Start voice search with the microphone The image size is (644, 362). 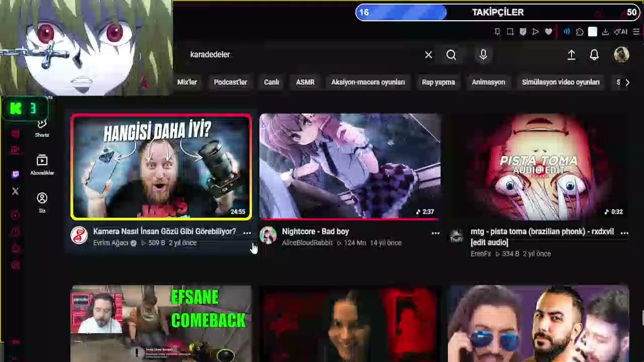coord(483,54)
